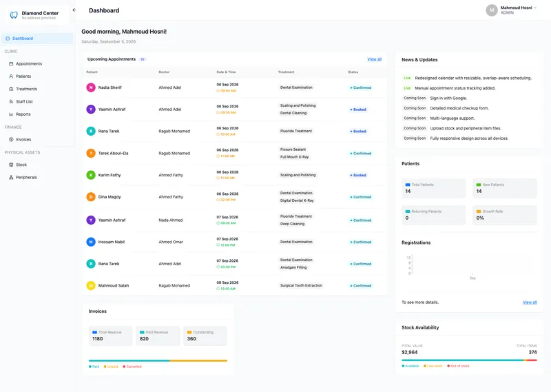Screen dimensions: 551x392
Task: Click the Stock icon in the sidebar
Action: pyautogui.click(x=11, y=165)
